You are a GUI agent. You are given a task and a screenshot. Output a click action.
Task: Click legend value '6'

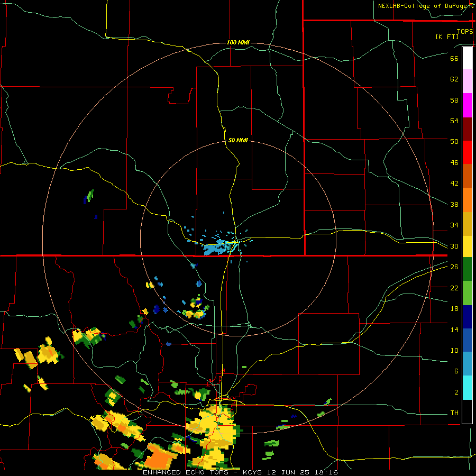point(456,371)
